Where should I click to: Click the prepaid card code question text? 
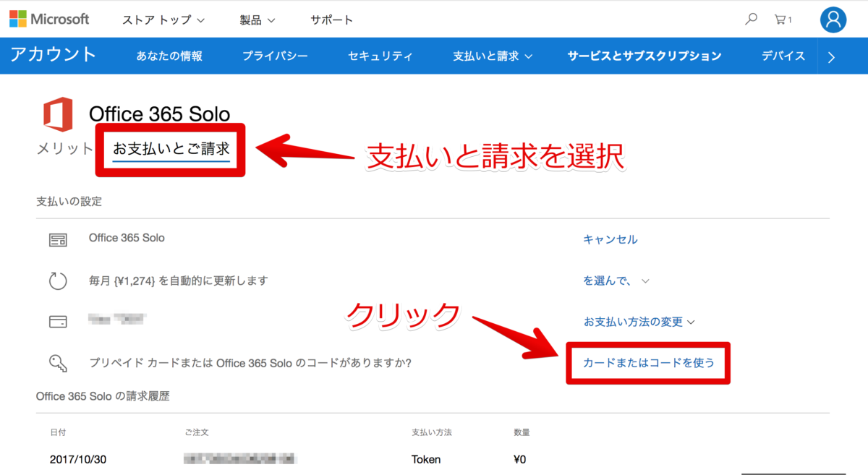tap(250, 362)
